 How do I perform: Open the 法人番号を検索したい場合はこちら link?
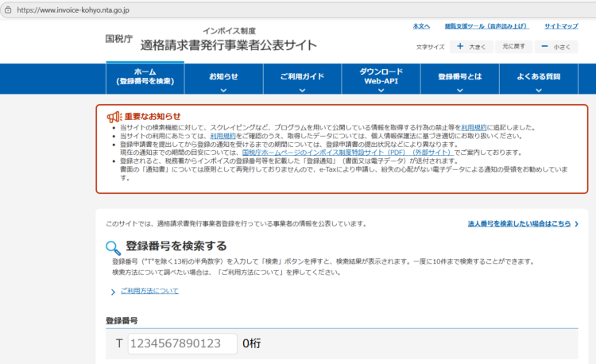[x=519, y=224]
